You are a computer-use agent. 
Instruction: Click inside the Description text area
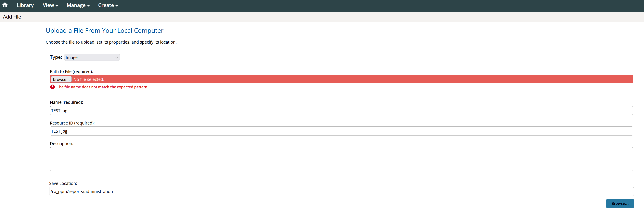[x=341, y=159]
